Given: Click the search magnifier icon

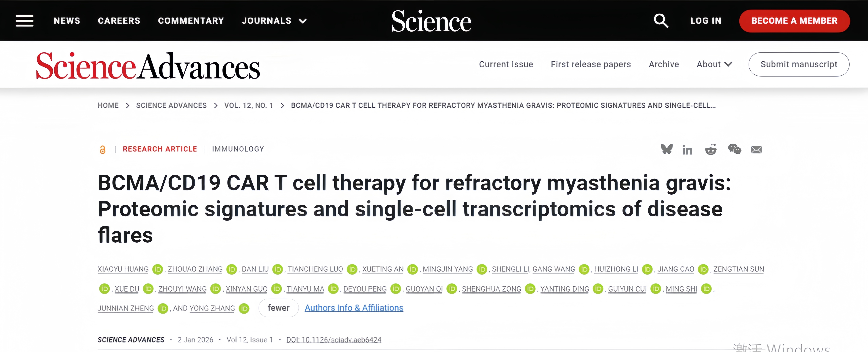Looking at the screenshot, I should pos(661,21).
